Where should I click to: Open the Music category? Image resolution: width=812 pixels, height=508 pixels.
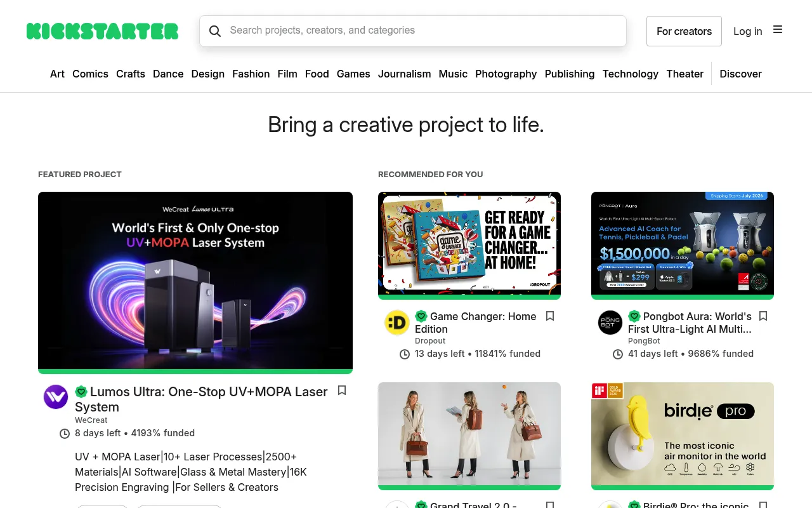tap(453, 74)
